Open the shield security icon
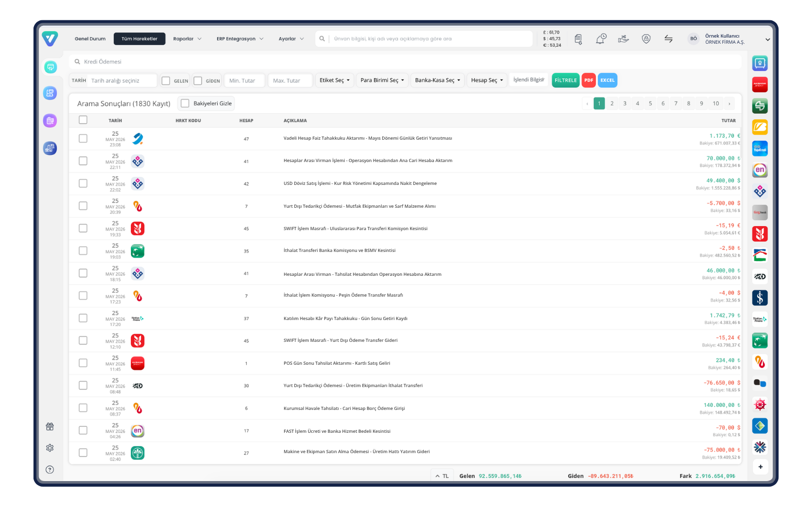Image resolution: width=812 pixels, height=508 pixels. tap(646, 39)
